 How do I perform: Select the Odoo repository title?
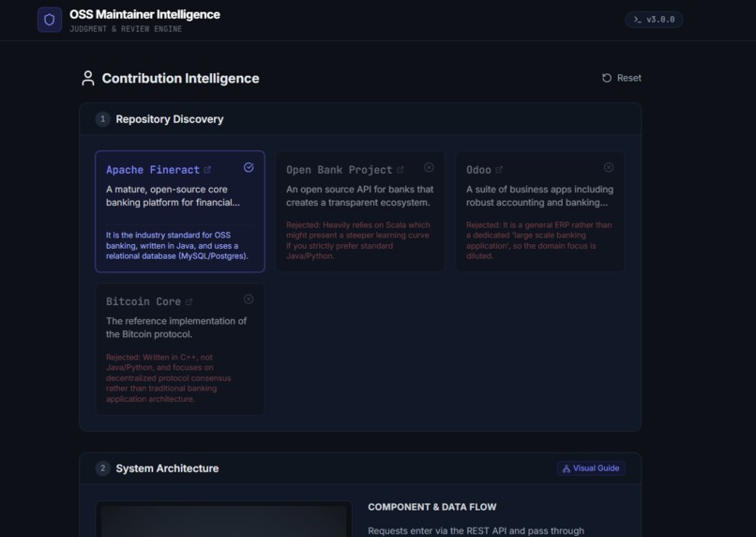[x=478, y=170]
